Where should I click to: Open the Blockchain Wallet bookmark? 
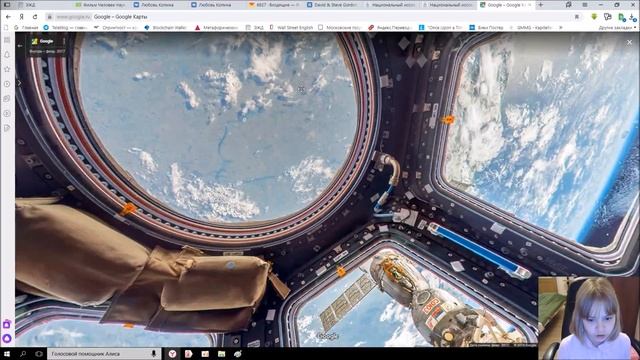coord(166,28)
